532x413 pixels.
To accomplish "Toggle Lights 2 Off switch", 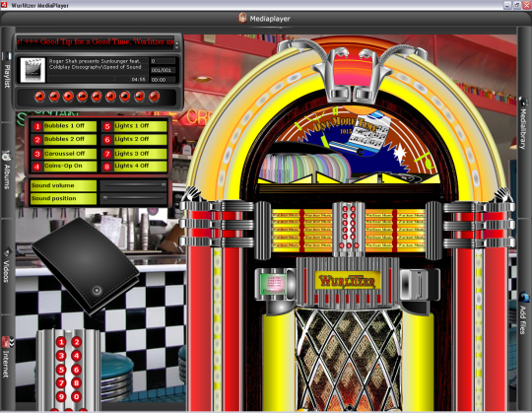I will [135, 140].
